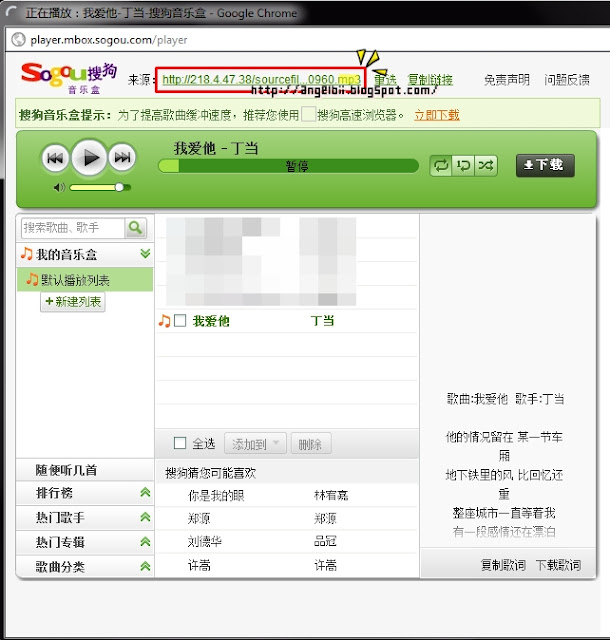610x640 pixels.
Task: Tick the checkbox beside 我爱他
Action: 180,320
